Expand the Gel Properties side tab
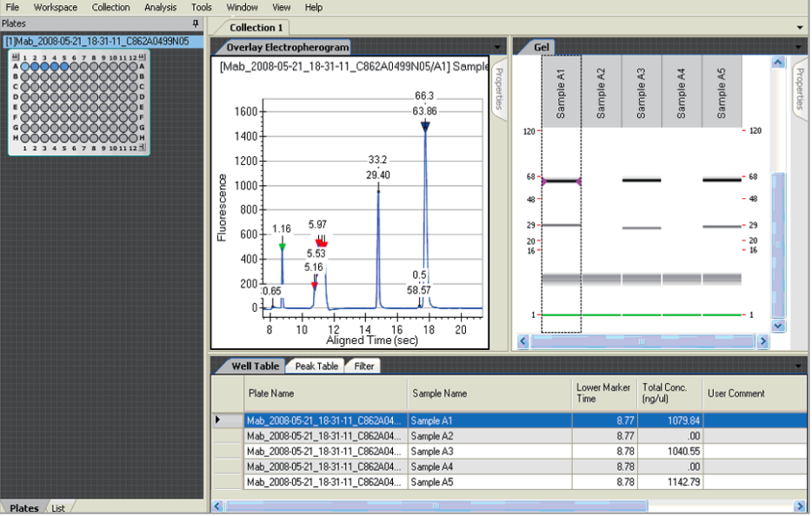This screenshot has width=812, height=516. tap(800, 89)
